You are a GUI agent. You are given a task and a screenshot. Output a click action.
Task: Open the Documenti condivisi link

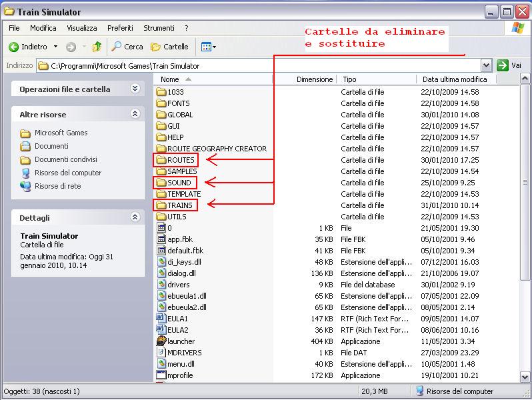(x=66, y=159)
